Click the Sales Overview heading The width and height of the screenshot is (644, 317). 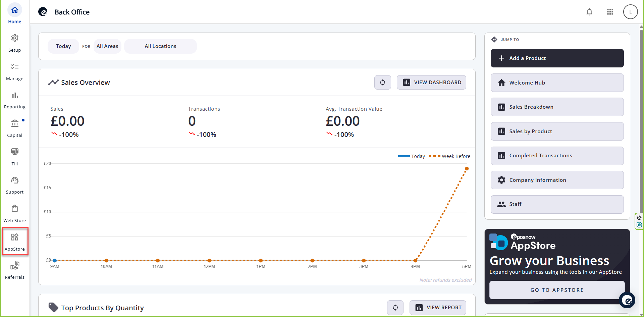(86, 83)
